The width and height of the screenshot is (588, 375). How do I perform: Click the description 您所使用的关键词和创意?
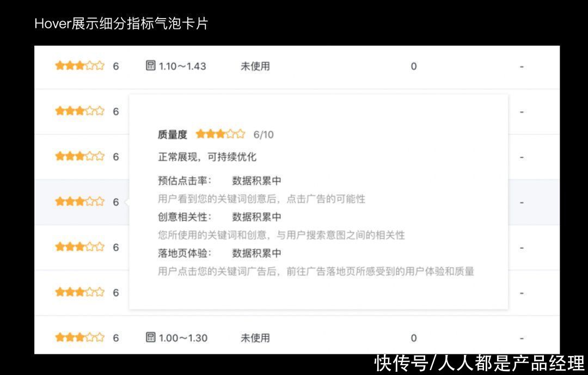[x=281, y=235]
